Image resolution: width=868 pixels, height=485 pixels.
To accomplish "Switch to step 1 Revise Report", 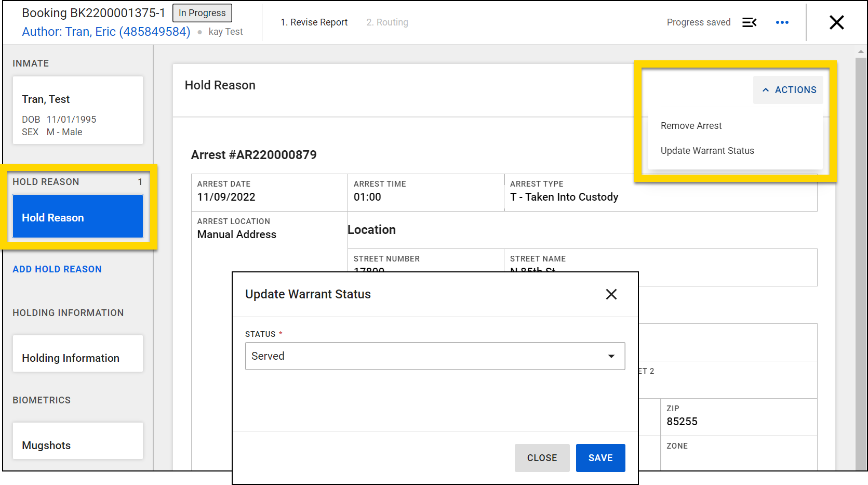I will tap(314, 22).
